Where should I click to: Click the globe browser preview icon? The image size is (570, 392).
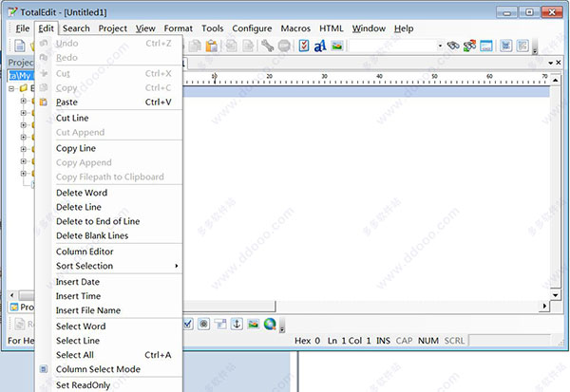270,324
